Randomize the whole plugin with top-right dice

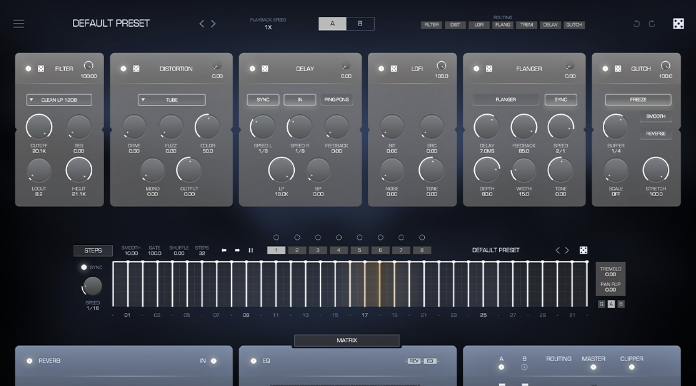(678, 24)
